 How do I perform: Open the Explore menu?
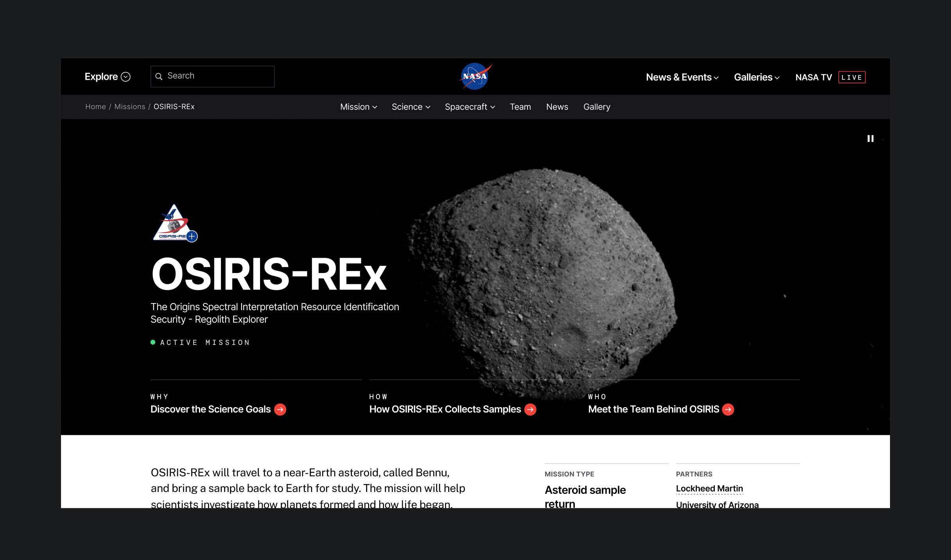107,77
